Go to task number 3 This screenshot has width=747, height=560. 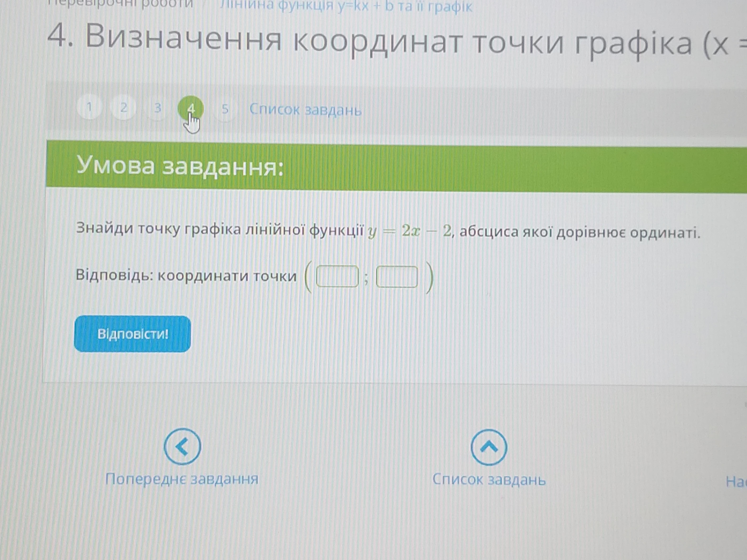pyautogui.click(x=157, y=108)
